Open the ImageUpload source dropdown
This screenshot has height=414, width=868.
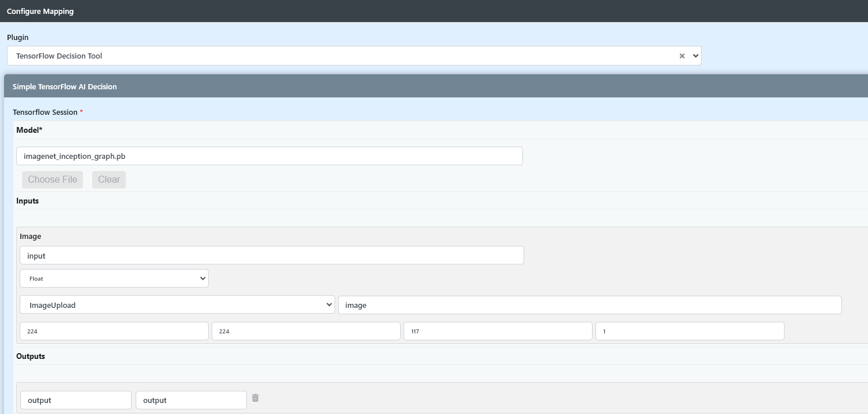pyautogui.click(x=177, y=305)
